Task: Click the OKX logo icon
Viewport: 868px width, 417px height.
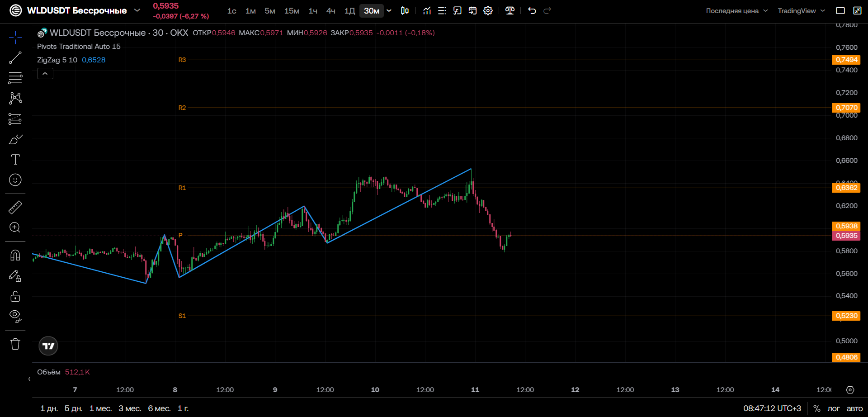Action: pos(16,10)
